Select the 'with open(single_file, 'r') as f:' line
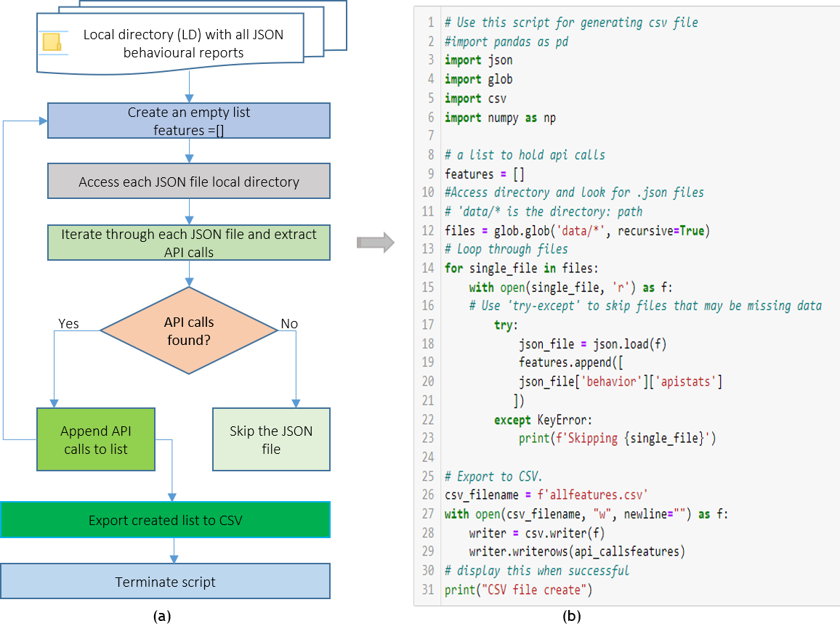Viewport: 840px width, 634px height. [570, 288]
